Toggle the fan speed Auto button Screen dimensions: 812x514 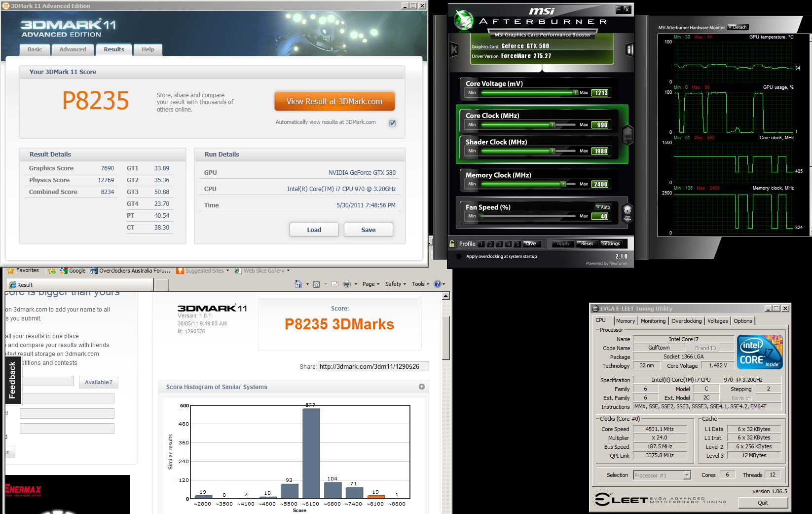603,207
